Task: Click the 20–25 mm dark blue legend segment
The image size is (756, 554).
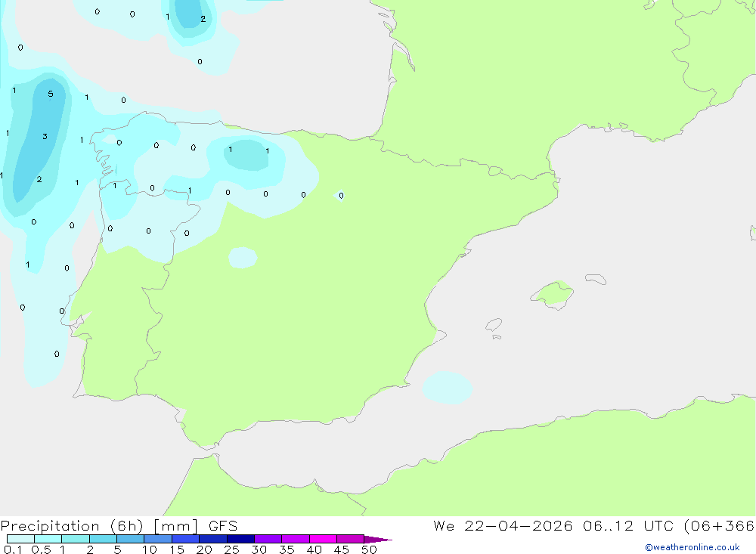Action: (213, 539)
